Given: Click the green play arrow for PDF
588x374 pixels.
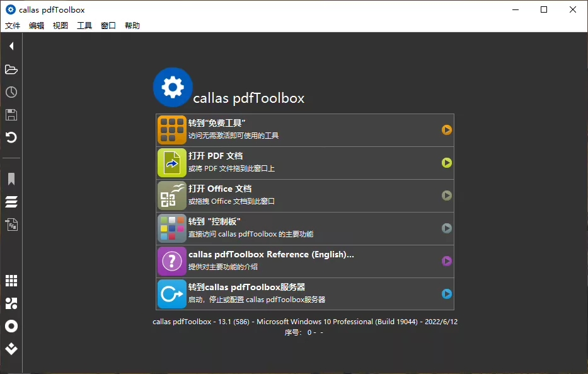Looking at the screenshot, I should pyautogui.click(x=446, y=163).
